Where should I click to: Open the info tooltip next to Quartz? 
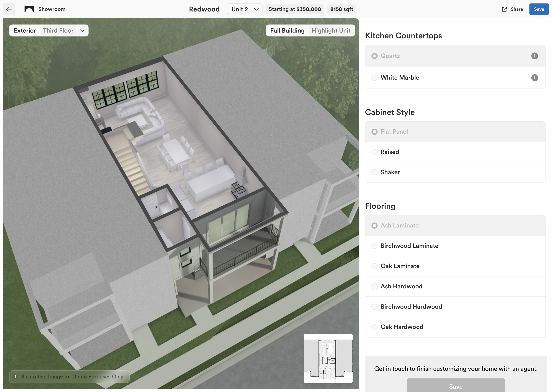(x=535, y=56)
